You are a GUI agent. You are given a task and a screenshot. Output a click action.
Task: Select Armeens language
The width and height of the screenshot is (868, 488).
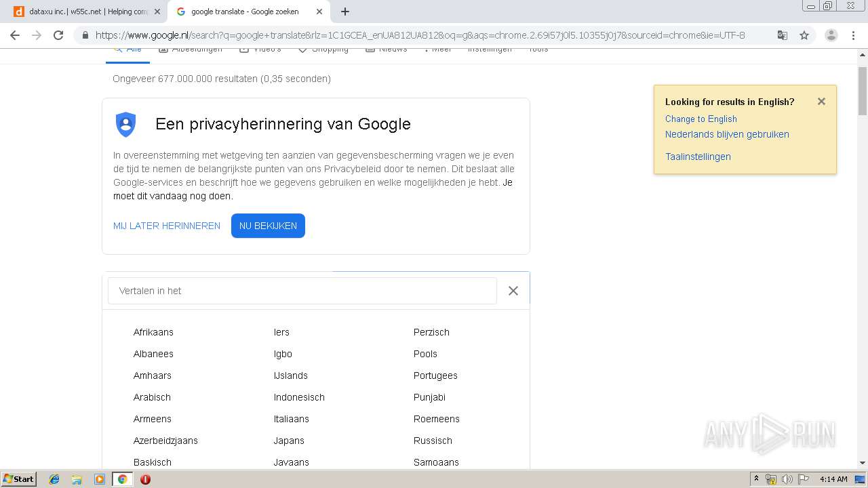click(153, 419)
